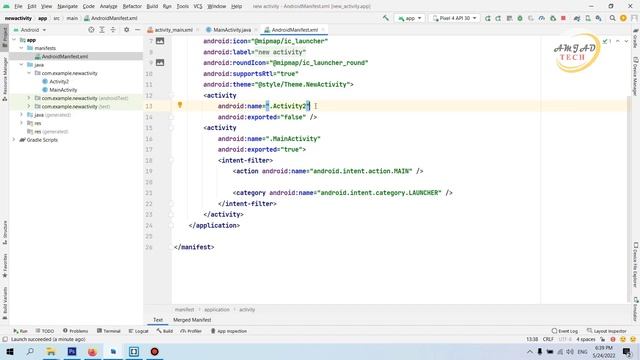Click the Favorites side tab
Viewport: 640px width, 360px height.
point(4,265)
